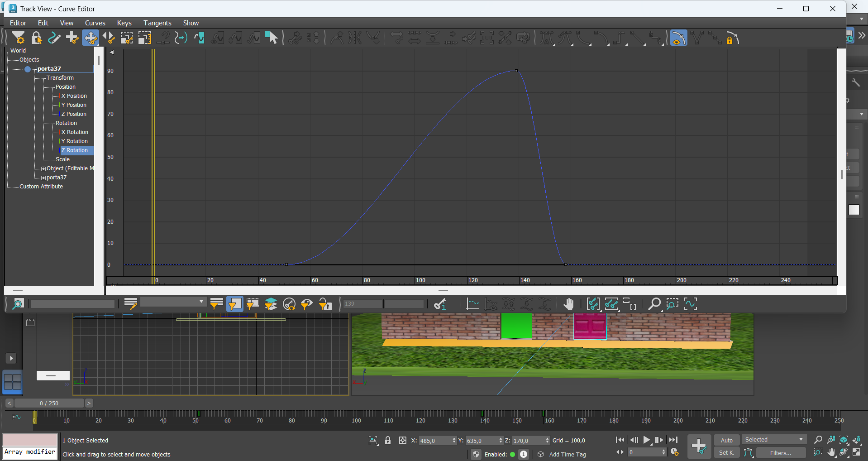
Task: Toggle Lock Selection in Curve Editor toolbar
Action: click(x=36, y=38)
